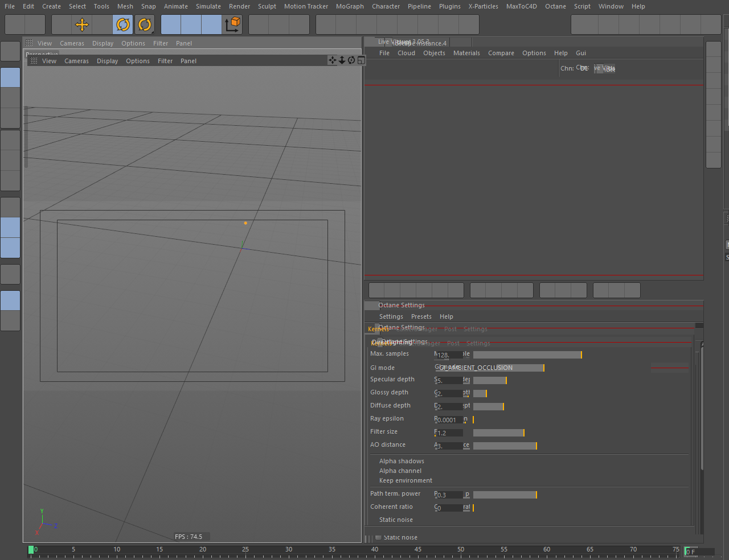Click the Path term. power value field 0.3

click(449, 495)
